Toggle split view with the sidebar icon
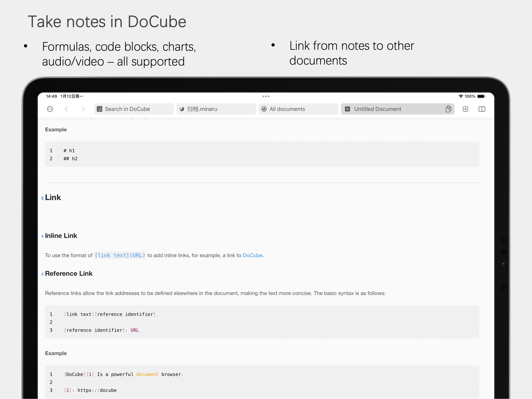Viewport: 532px width, 399px height. (x=482, y=109)
